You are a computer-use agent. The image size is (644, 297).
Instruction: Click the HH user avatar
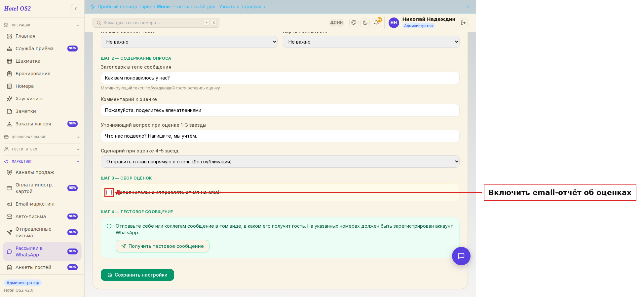click(394, 23)
